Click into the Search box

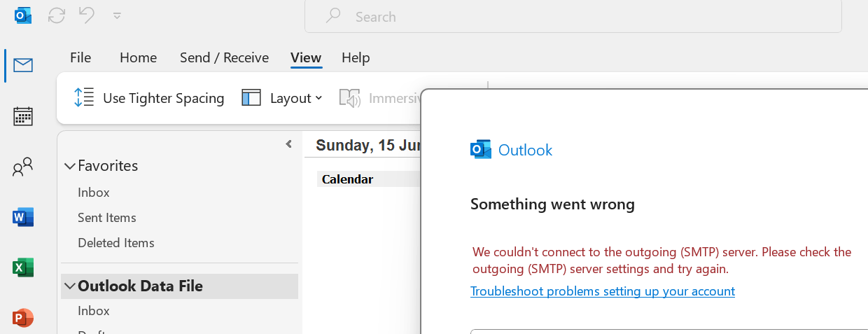[573, 16]
